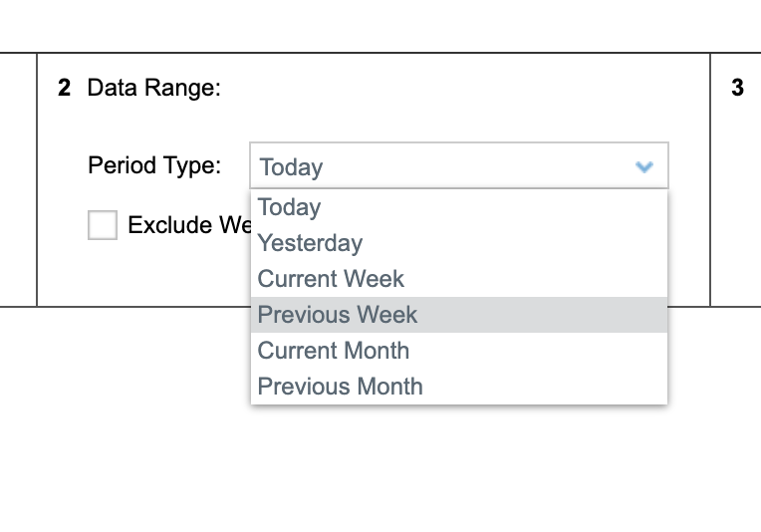Choose Current Month as period type
761x532 pixels.
(333, 351)
